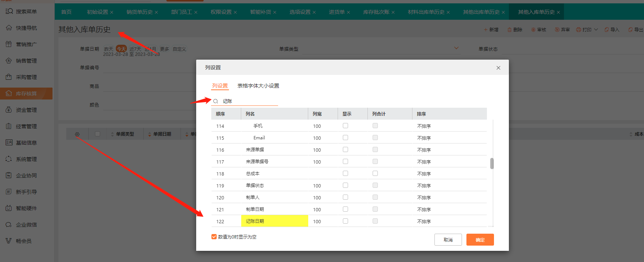
Task: Switch to the 初始设置 tab
Action: (x=98, y=12)
